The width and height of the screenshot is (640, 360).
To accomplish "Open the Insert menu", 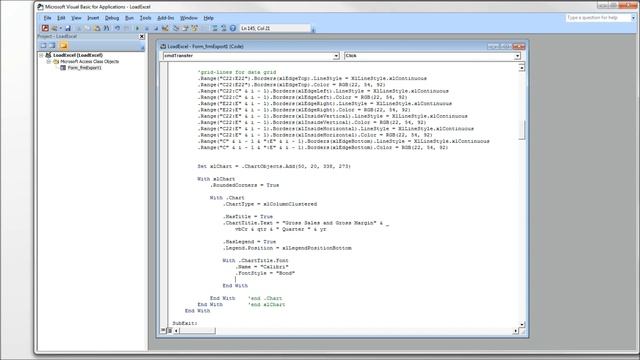I will pos(93,18).
